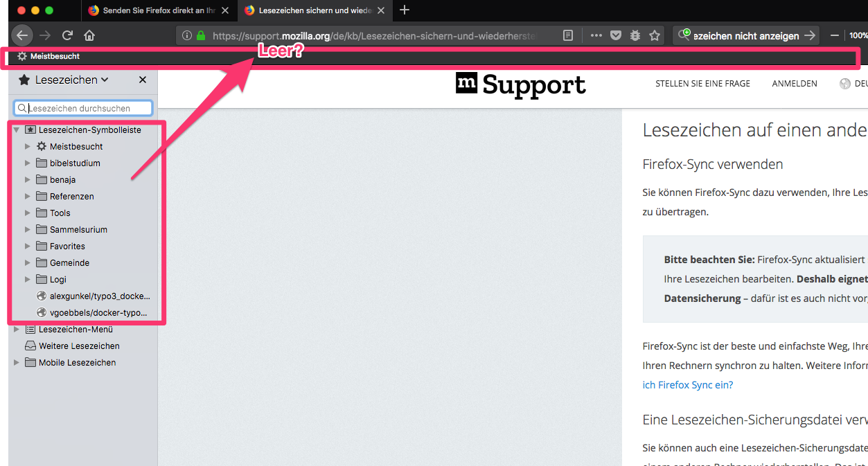
Task: Open 'Stellen Sie eine Frage' link
Action: click(x=702, y=83)
